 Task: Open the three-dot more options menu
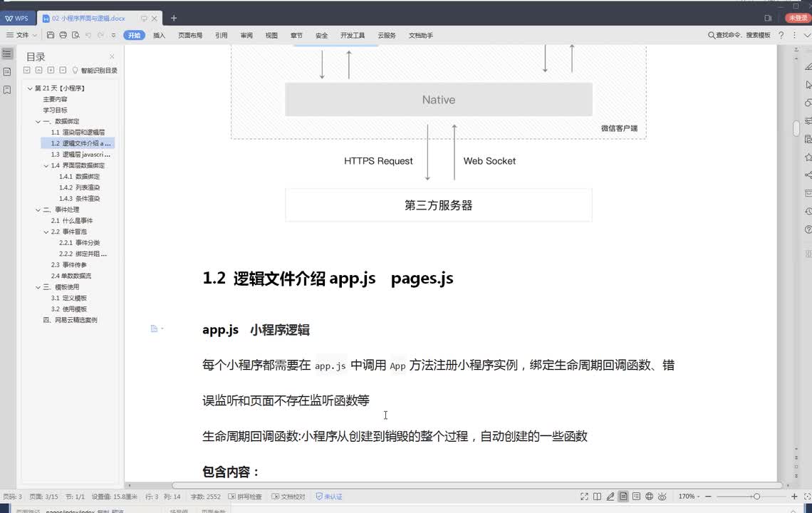(x=794, y=35)
